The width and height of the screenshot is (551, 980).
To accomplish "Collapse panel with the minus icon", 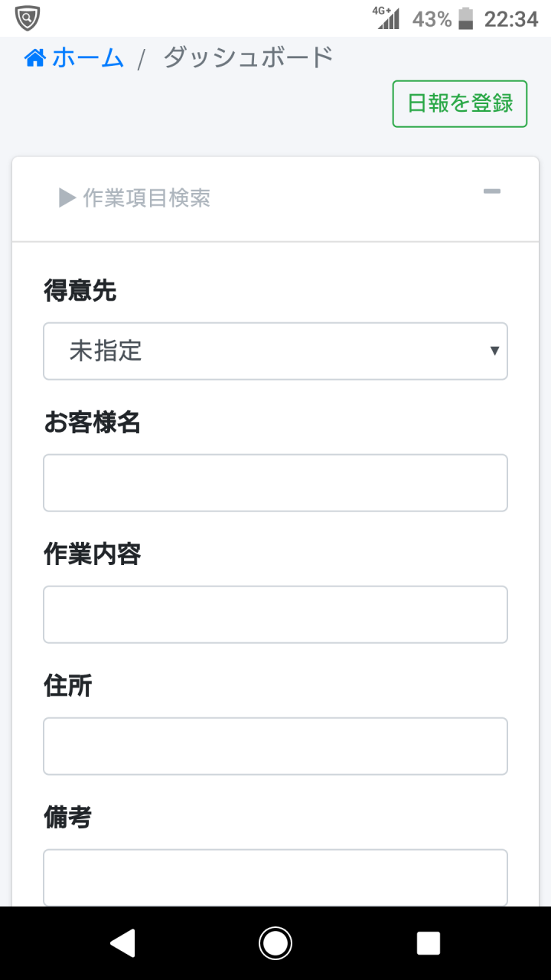I will point(492,191).
